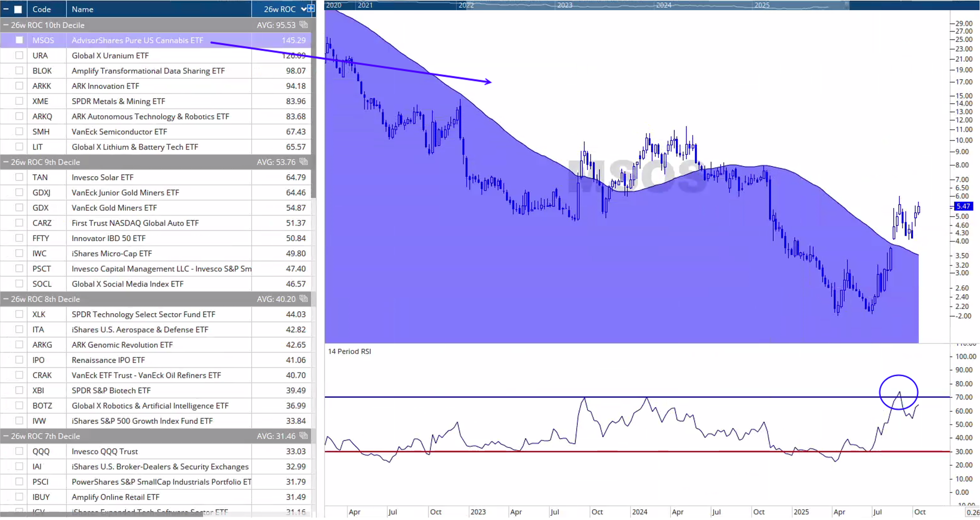
Task: Click copy icon for 9th Decile group
Action: tap(304, 162)
